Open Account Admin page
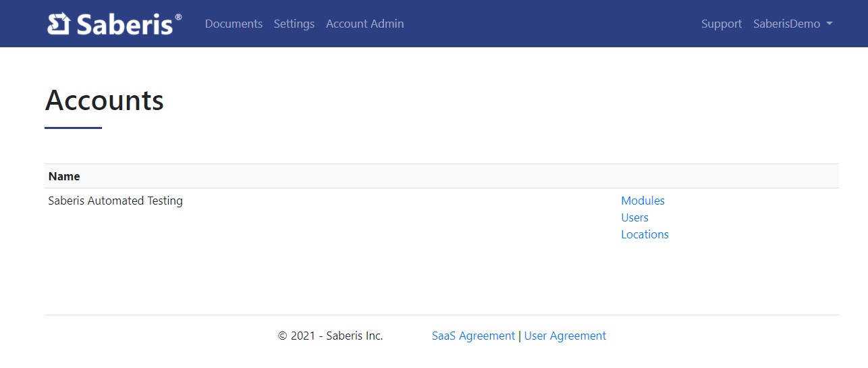 tap(365, 24)
